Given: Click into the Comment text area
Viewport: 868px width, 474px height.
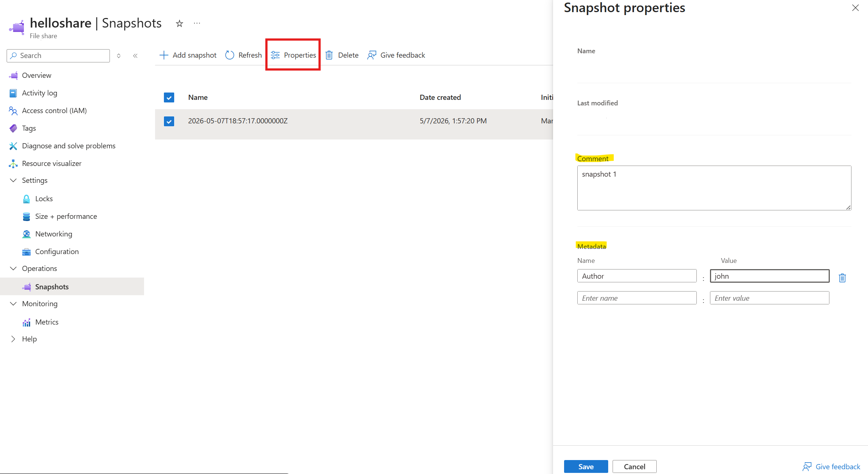Looking at the screenshot, I should (714, 188).
